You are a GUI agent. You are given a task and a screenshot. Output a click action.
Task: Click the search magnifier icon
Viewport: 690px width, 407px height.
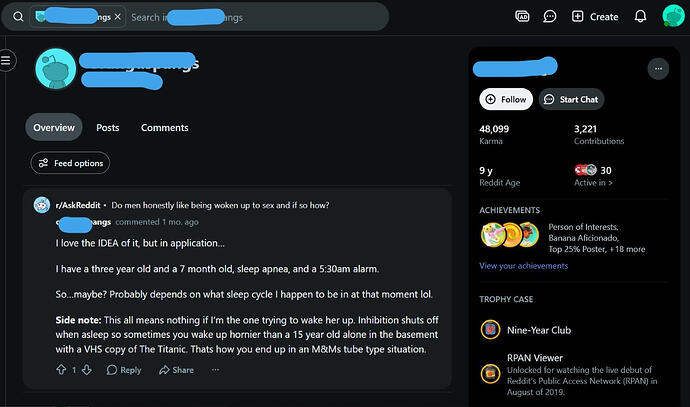click(18, 17)
